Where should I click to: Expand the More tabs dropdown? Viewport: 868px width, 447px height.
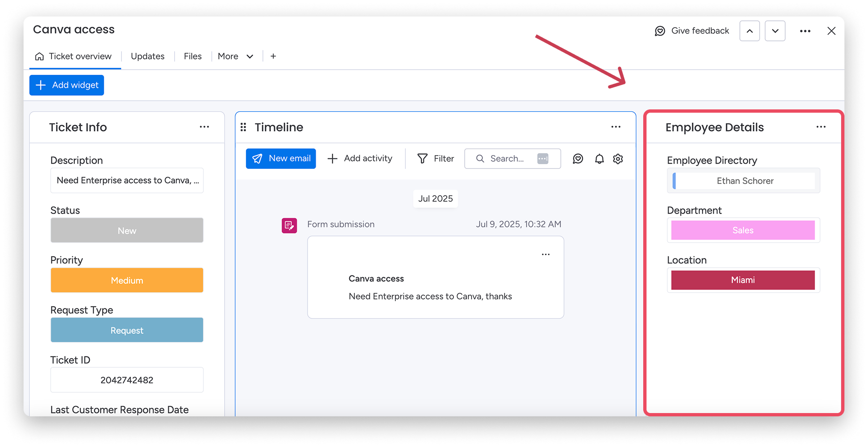pyautogui.click(x=236, y=57)
